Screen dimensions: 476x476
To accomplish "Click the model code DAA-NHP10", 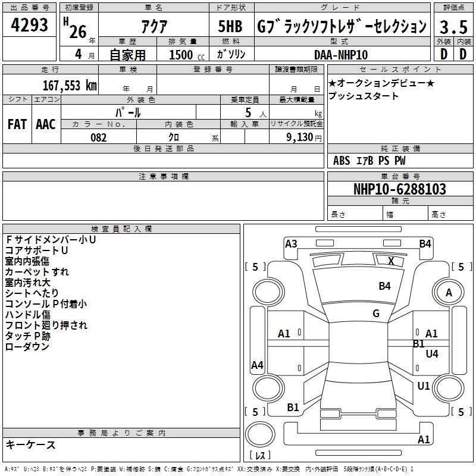I will click(x=341, y=55).
